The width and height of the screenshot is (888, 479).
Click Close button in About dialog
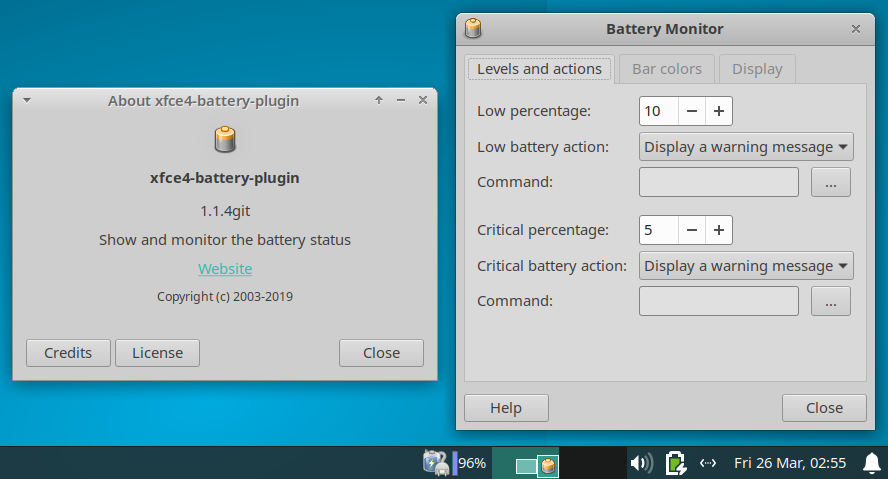381,353
